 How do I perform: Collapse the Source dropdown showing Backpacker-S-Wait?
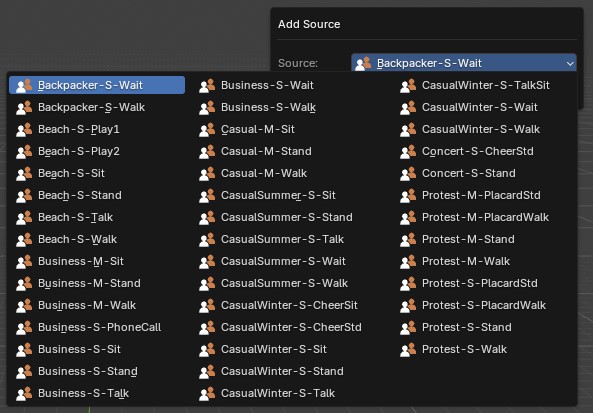pos(464,63)
